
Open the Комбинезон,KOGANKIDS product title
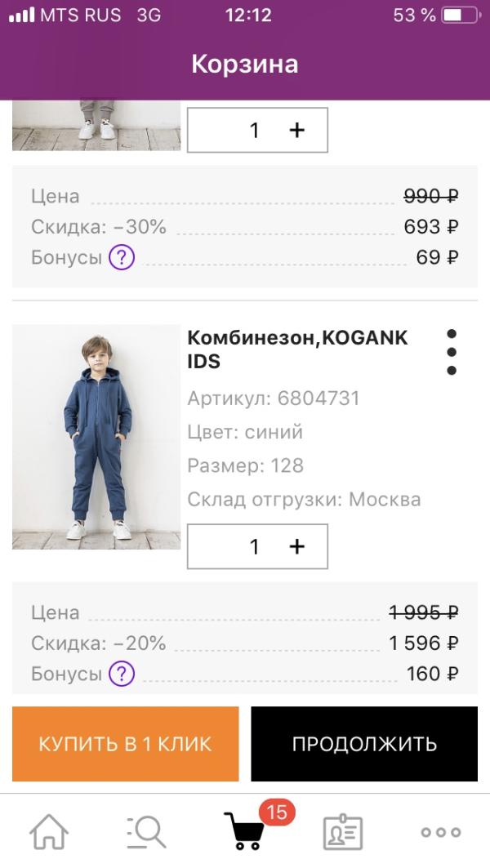(297, 349)
